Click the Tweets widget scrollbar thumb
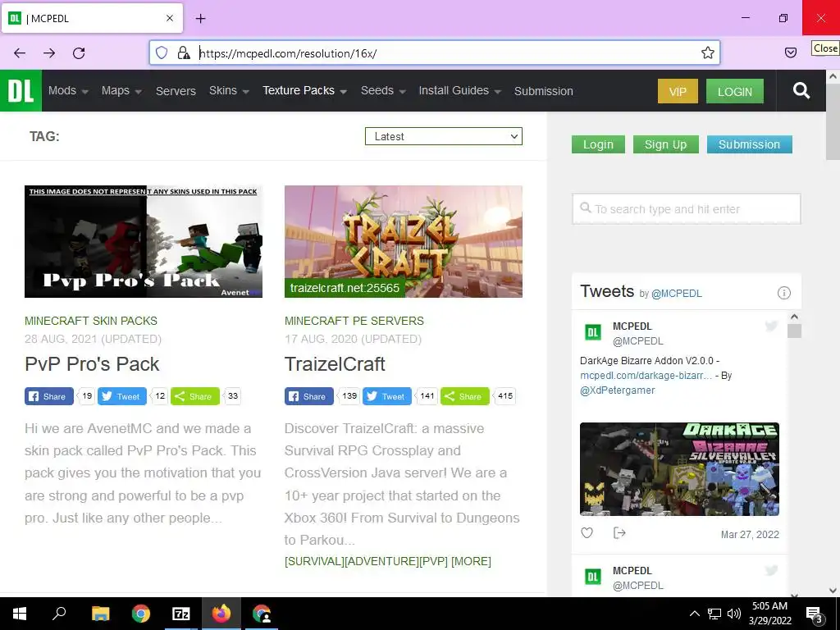Viewport: 840px width, 630px height. coord(794,331)
